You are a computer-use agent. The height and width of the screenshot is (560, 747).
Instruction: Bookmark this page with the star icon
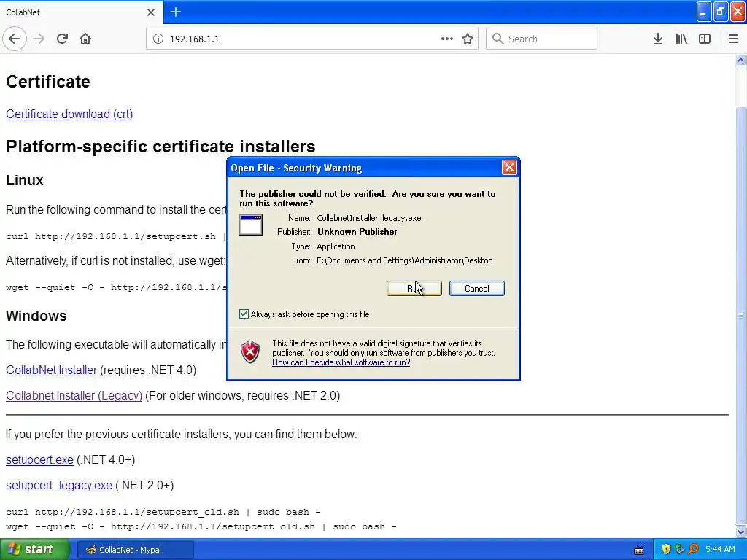pos(468,39)
